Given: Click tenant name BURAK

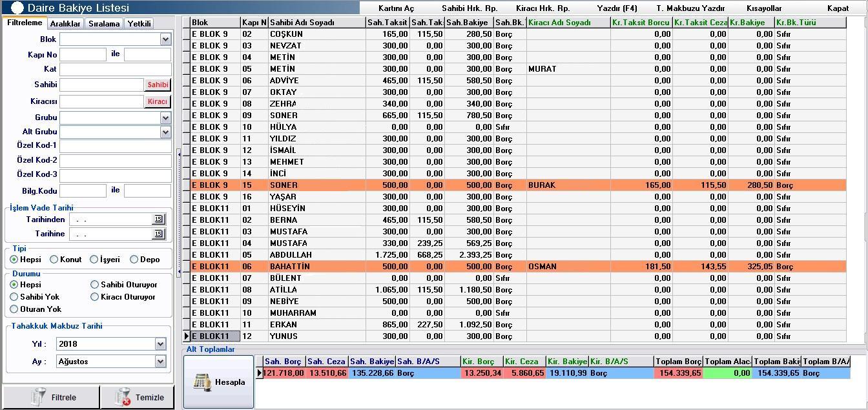Looking at the screenshot, I should point(542,185).
